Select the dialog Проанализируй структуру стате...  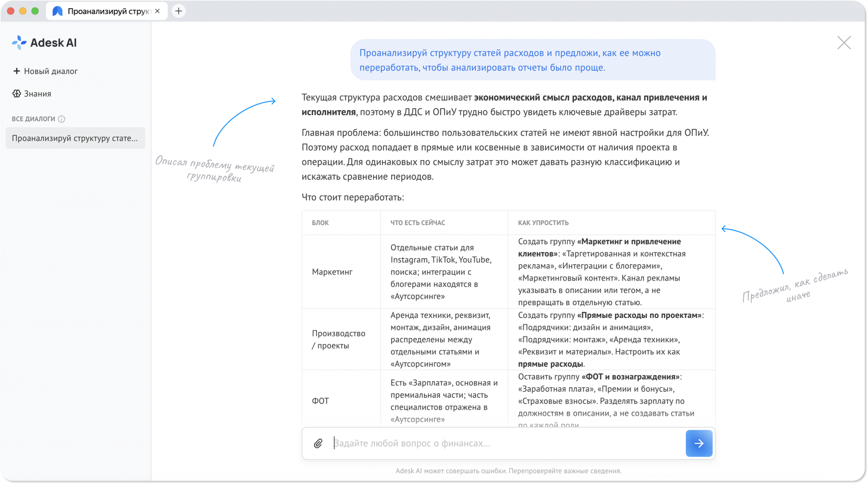[75, 138]
